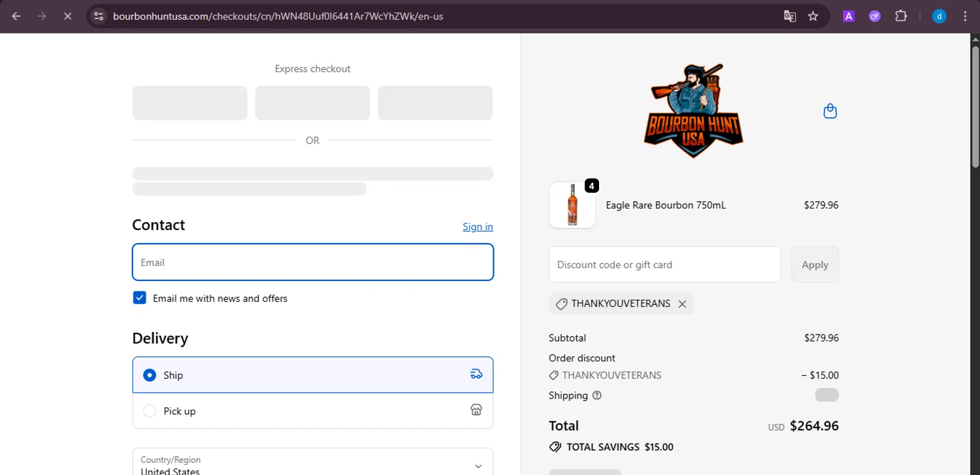Uncheck Email me with news and offers
Image resolution: width=980 pixels, height=475 pixels.
[x=139, y=298]
